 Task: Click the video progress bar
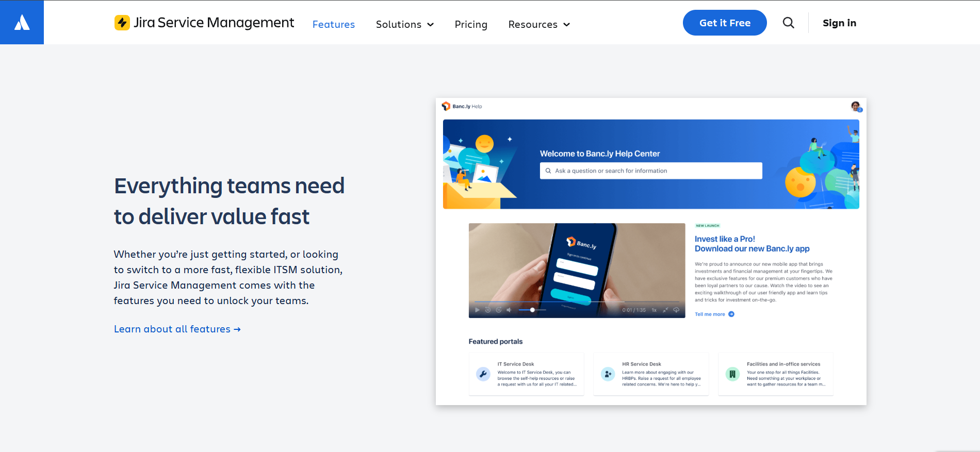[577, 302]
